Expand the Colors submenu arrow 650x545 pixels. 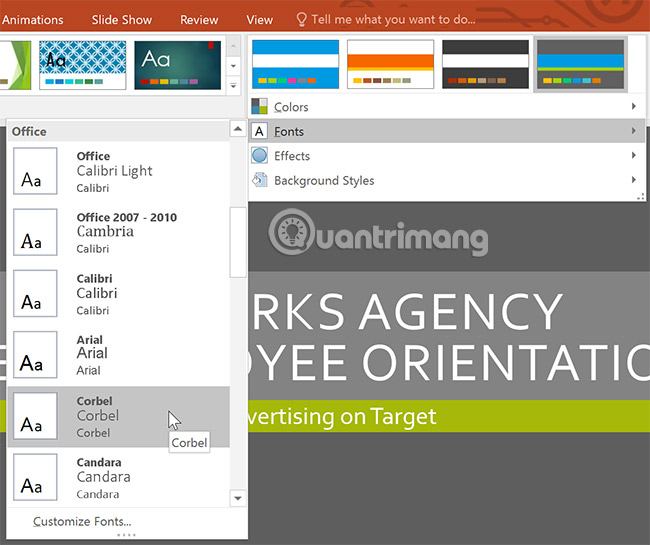(633, 106)
